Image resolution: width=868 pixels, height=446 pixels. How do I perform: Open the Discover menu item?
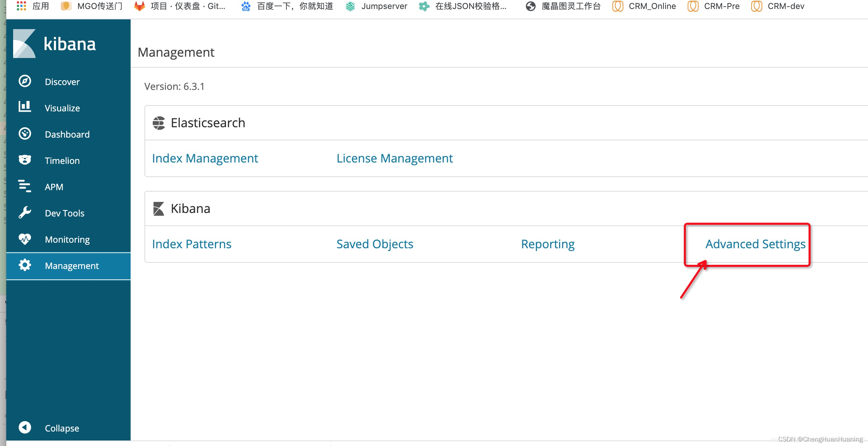68,82
